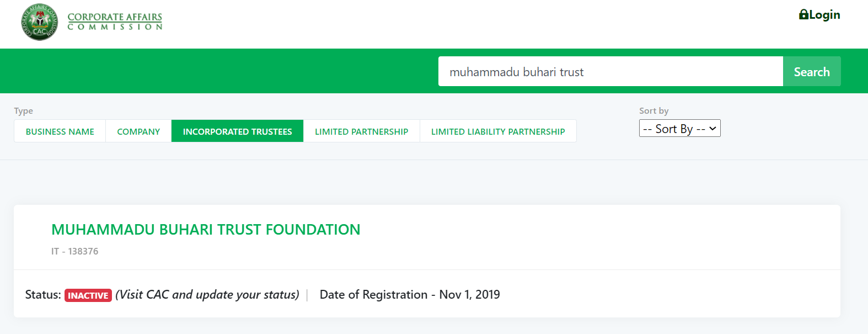
Task: Open the Muhammadu Buhari Trust Foundation result
Action: (206, 230)
